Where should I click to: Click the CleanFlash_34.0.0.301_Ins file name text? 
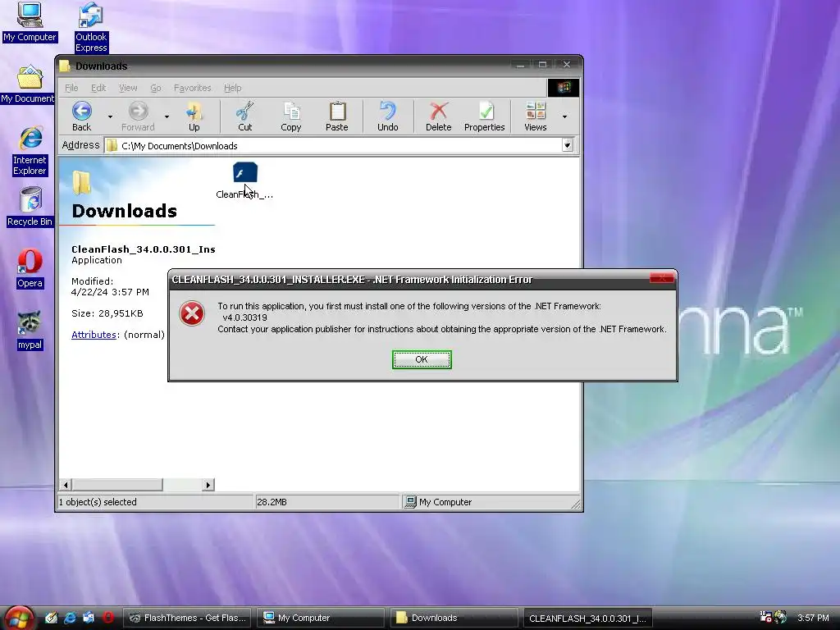pos(143,249)
